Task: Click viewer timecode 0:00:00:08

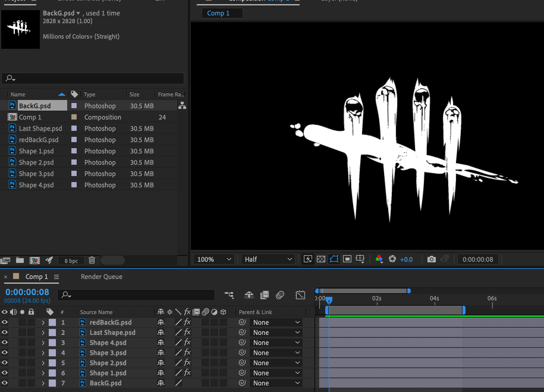Action: pyautogui.click(x=478, y=259)
